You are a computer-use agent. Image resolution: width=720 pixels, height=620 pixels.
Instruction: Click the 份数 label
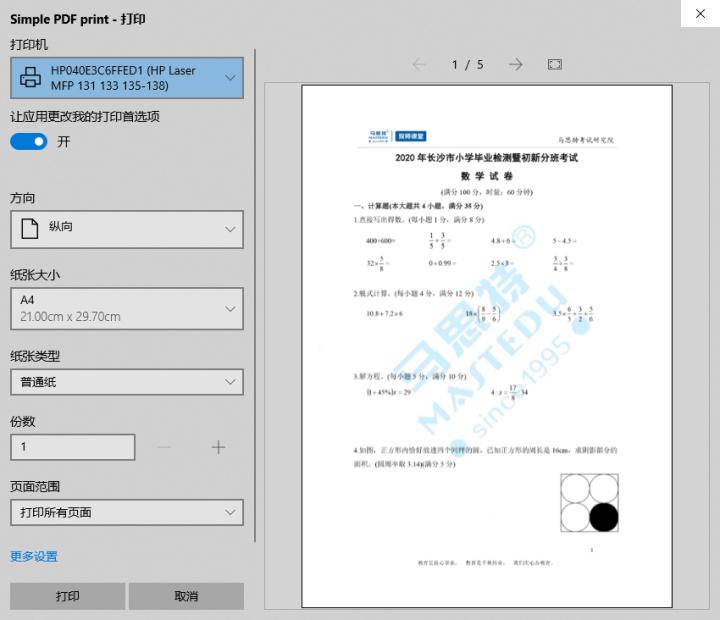pyautogui.click(x=22, y=421)
